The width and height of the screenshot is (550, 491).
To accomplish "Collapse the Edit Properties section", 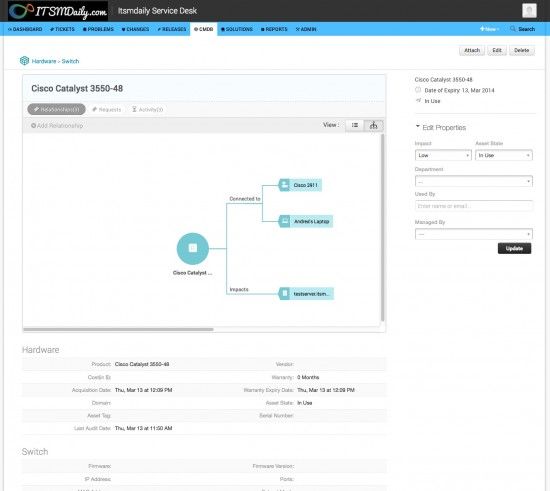I will (x=441, y=127).
